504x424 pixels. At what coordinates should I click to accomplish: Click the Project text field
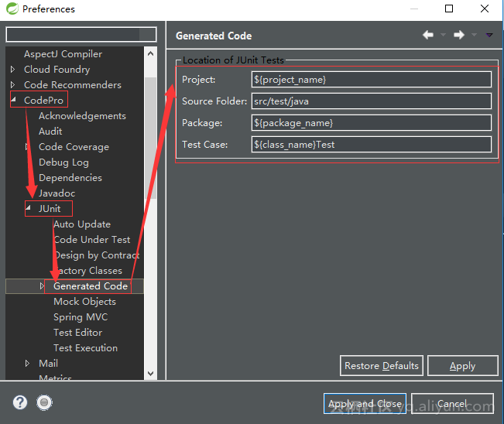[372, 80]
